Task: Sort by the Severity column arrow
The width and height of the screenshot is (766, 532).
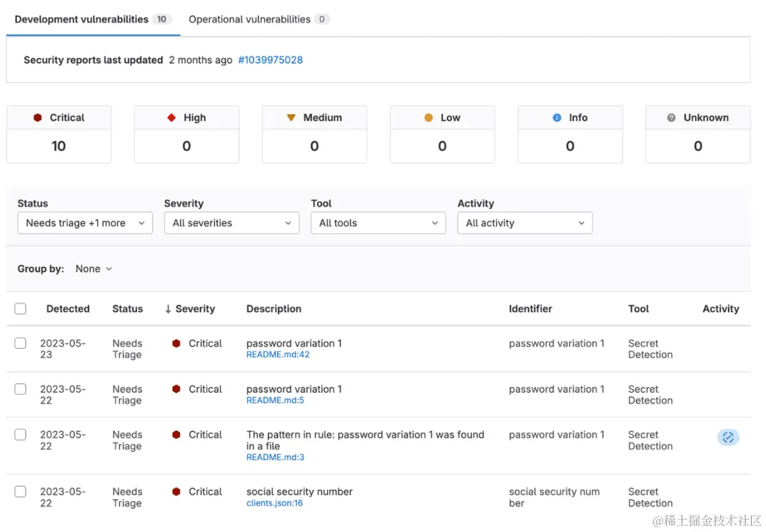Action: tap(168, 309)
